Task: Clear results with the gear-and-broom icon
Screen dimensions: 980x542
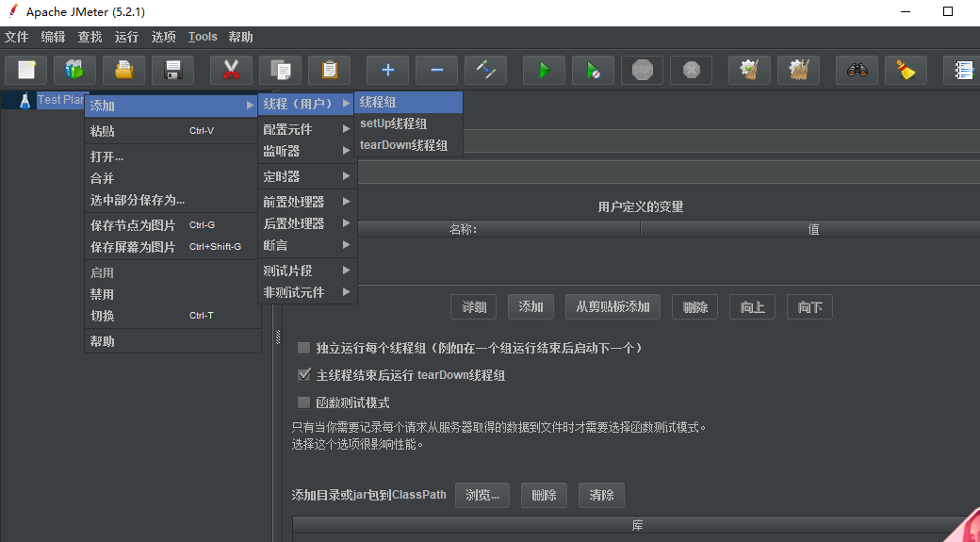Action: click(x=749, y=70)
